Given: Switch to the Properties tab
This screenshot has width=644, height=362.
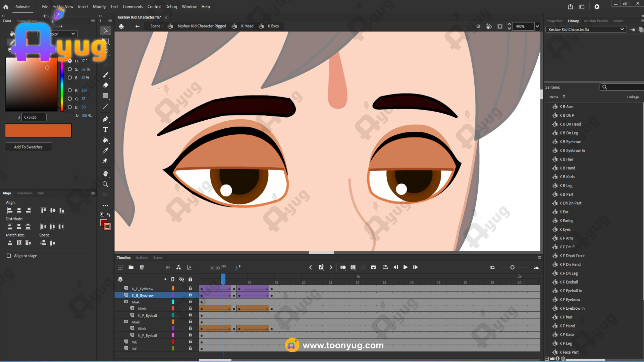Looking at the screenshot, I should point(554,21).
